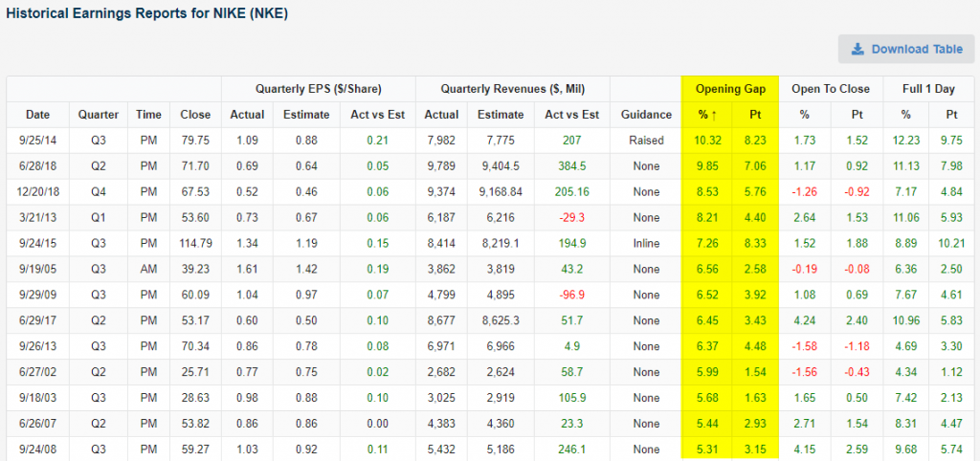
Task: Click Actual header under Quarterly EPS
Action: tap(247, 115)
